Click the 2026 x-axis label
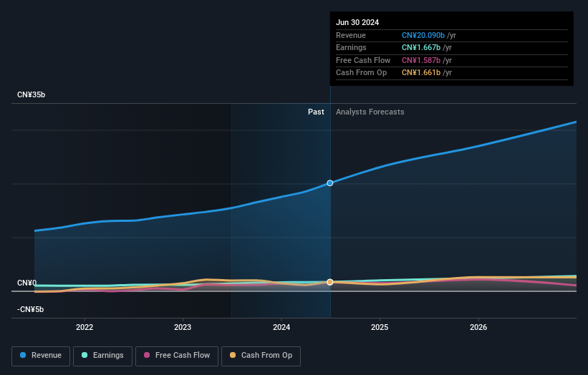 point(478,327)
